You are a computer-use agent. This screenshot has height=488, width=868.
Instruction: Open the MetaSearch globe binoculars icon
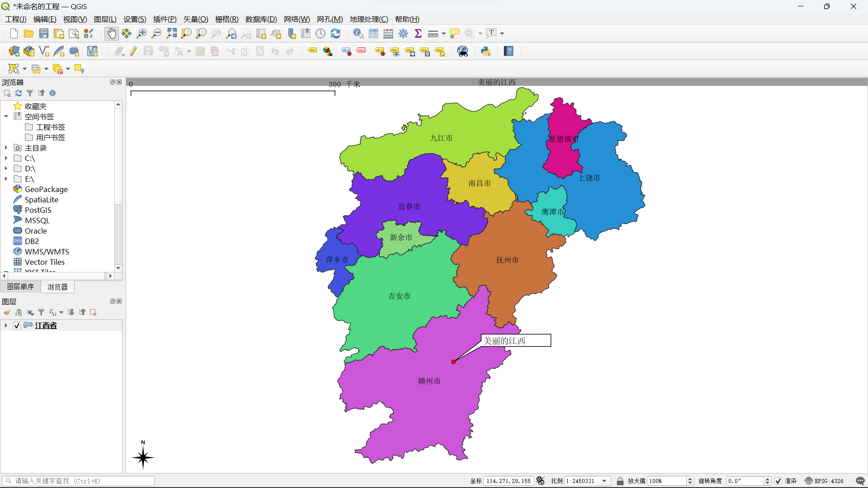pos(463,51)
